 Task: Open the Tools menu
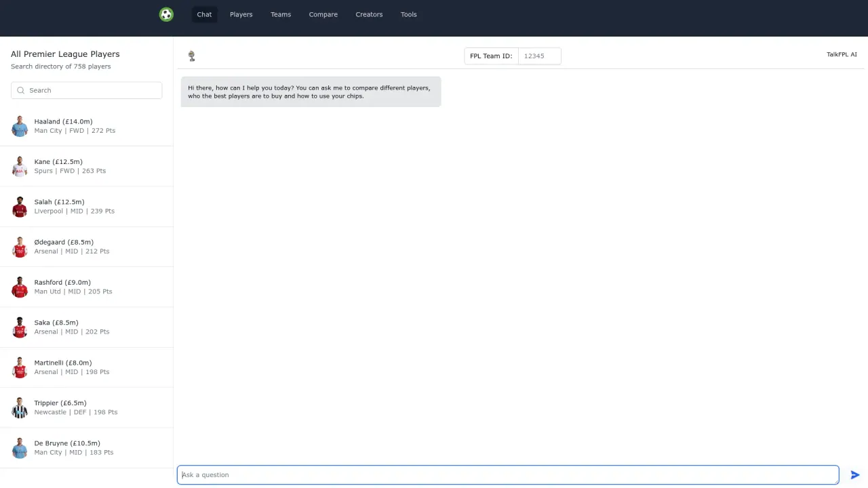click(409, 14)
